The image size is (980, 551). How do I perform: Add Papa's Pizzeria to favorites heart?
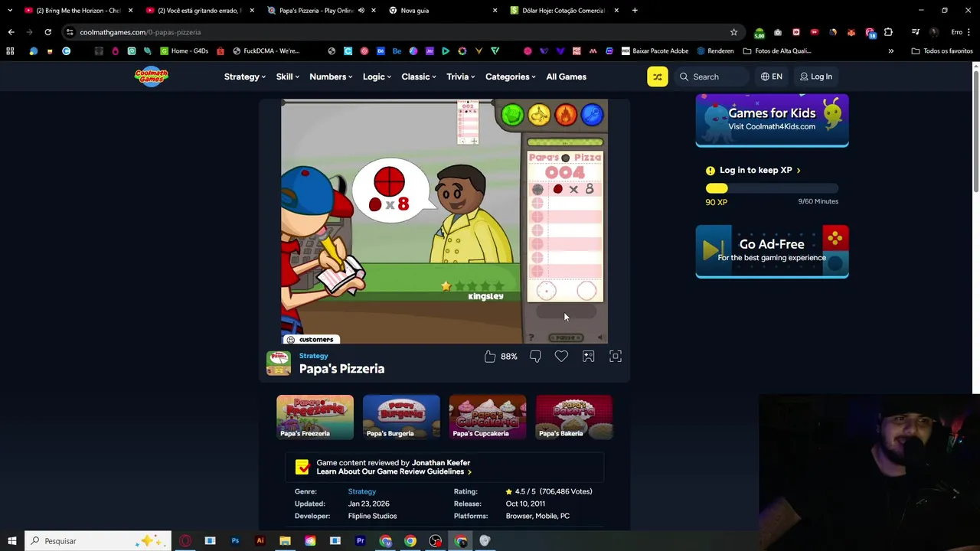[x=561, y=357]
